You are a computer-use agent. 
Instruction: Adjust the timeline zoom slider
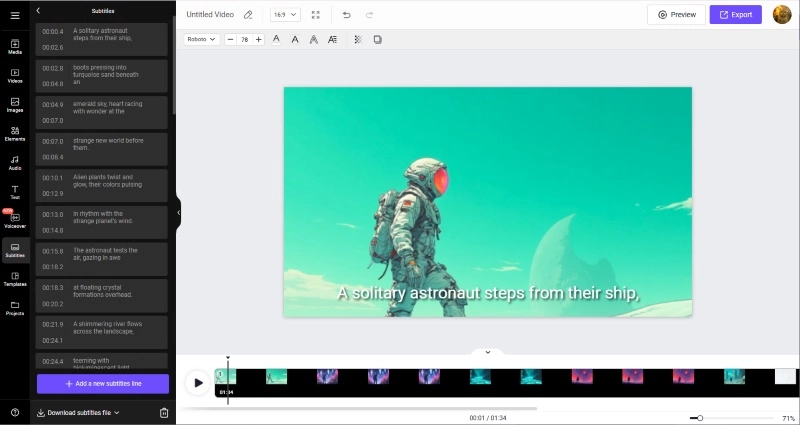click(700, 418)
